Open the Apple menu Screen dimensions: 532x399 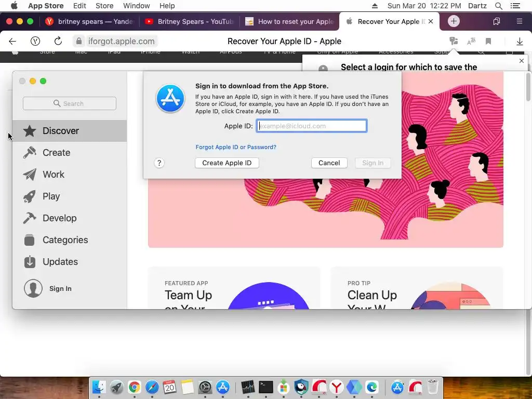tap(14, 6)
